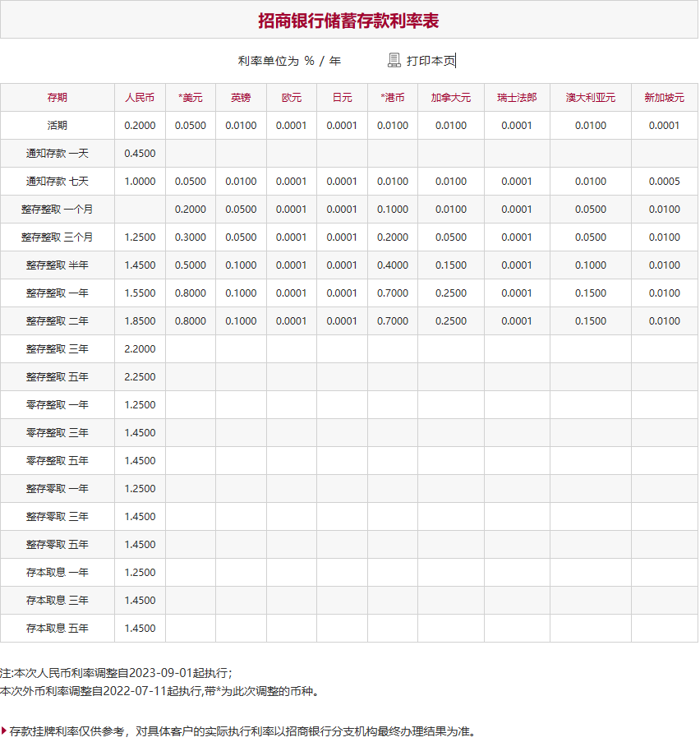Image resolution: width=700 pixels, height=742 pixels.
Task: Click the 存期 header cell
Action: 58,97
